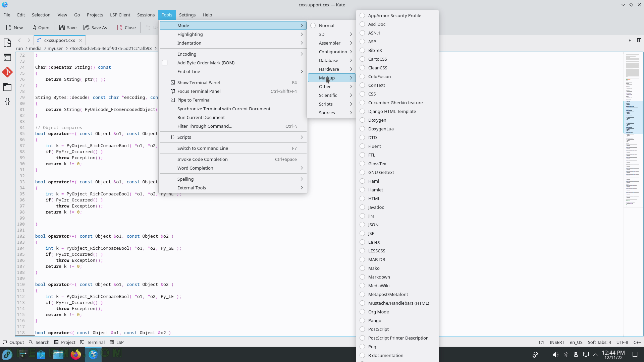This screenshot has width=644, height=362.
Task: Click the Save toolbar button
Action: tap(68, 27)
